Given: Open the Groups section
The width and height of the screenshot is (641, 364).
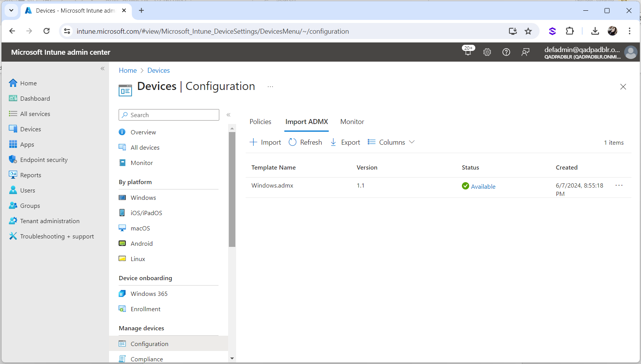Looking at the screenshot, I should (24, 206).
